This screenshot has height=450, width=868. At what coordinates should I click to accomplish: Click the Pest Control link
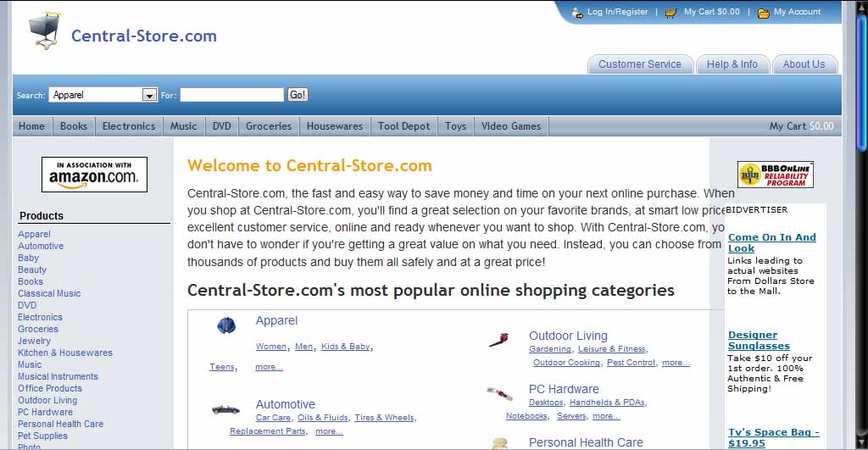631,363
